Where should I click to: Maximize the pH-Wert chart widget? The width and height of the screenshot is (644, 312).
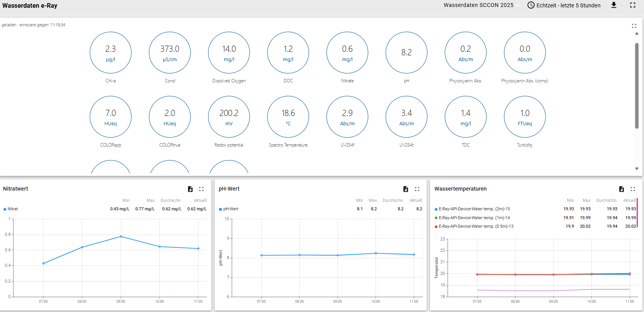click(417, 189)
